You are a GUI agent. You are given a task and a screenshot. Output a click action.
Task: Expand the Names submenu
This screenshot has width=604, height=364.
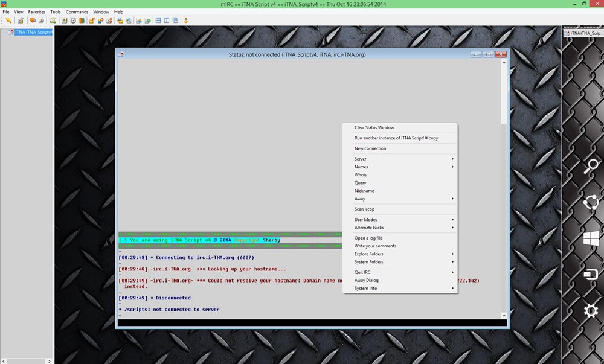coord(400,167)
